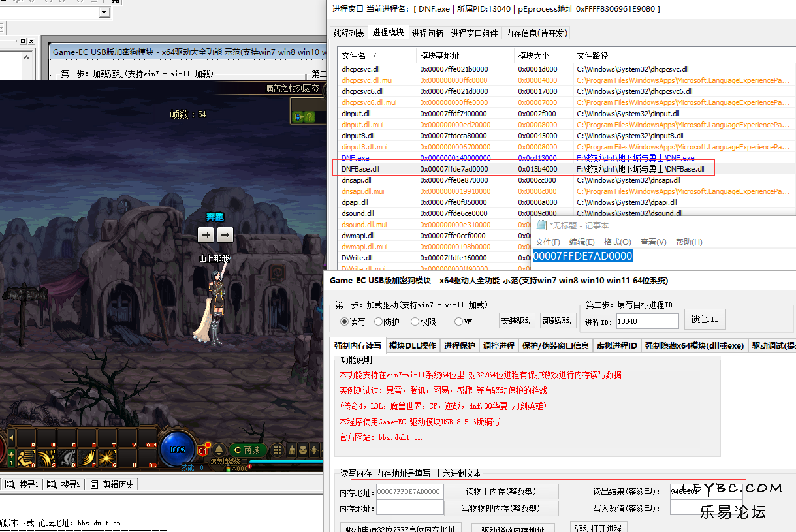The height and width of the screenshot is (532, 796).
Task: Toggle the 疲劳倍燃烧 checkbox in game
Action: pos(244,461)
